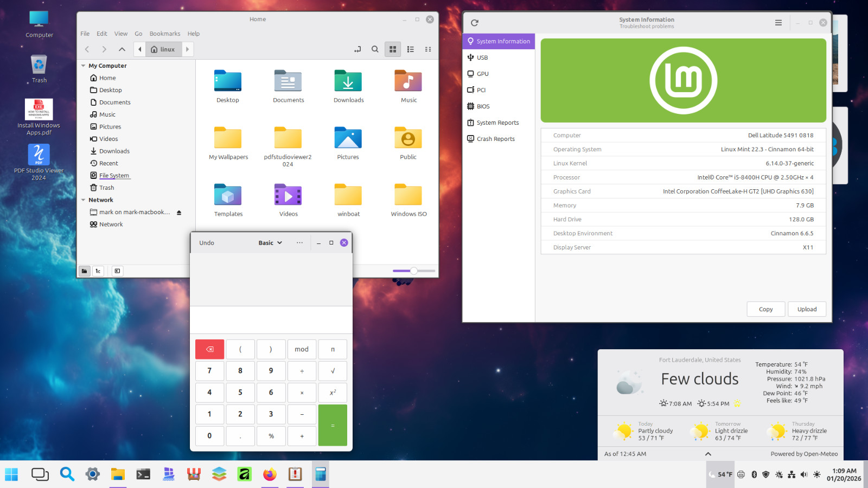868x488 pixels.
Task: Launch Firefox from the taskbar
Action: click(270, 474)
